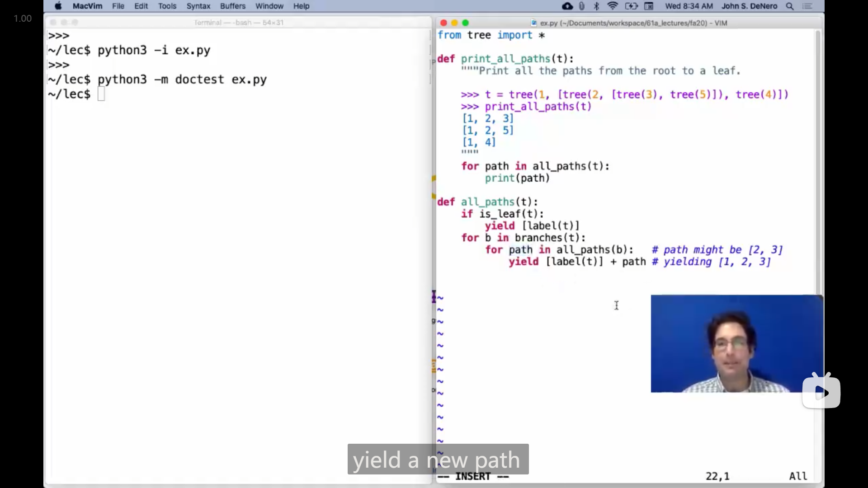Click the battery charging status icon

click(x=631, y=6)
